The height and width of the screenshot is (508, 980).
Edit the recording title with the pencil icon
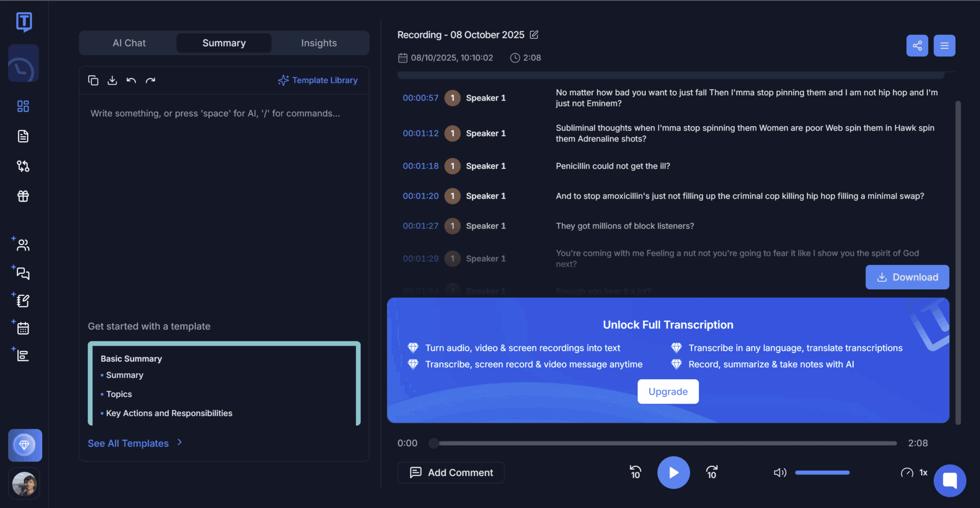pos(534,35)
